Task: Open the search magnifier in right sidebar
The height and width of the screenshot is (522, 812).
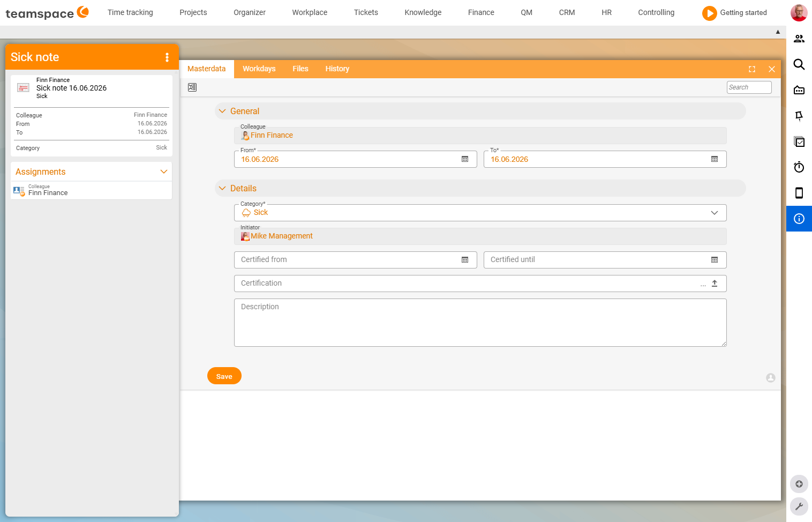Action: coord(799,64)
